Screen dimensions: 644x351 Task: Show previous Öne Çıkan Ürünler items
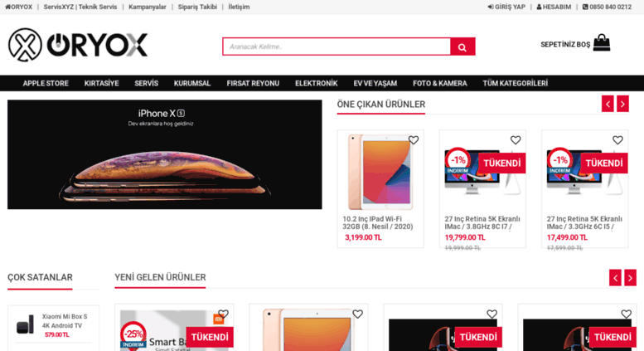point(608,104)
